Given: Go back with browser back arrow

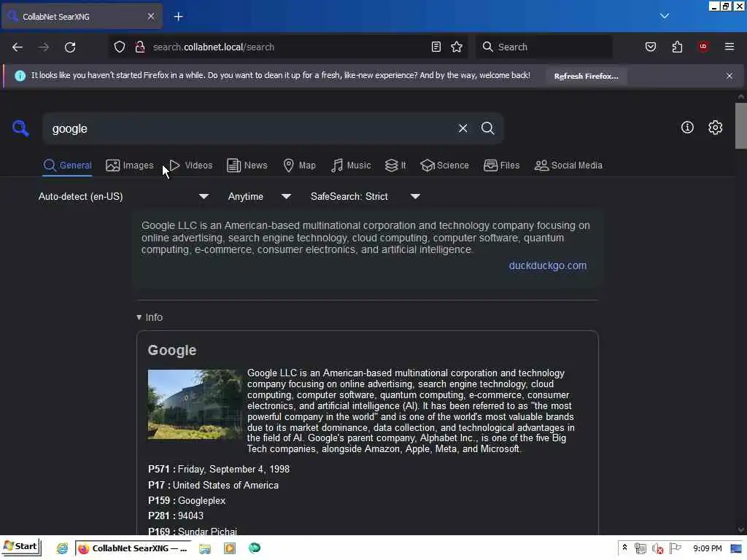Looking at the screenshot, I should (18, 47).
